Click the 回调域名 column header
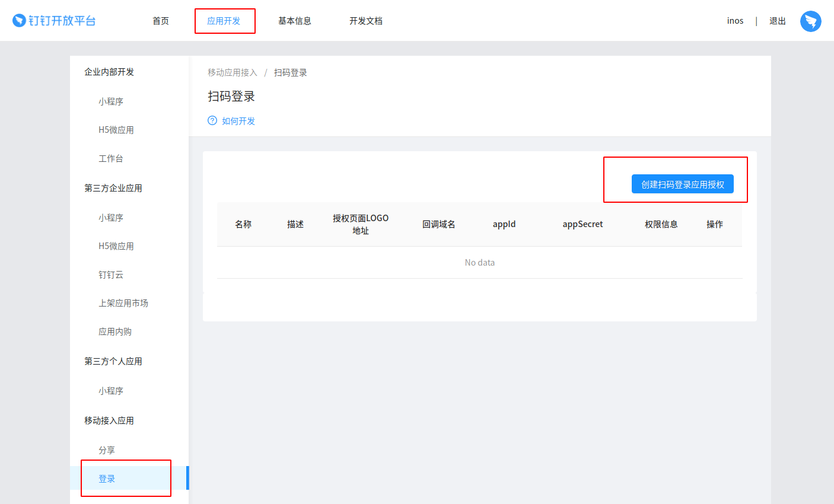This screenshot has width=834, height=504. pos(439,224)
